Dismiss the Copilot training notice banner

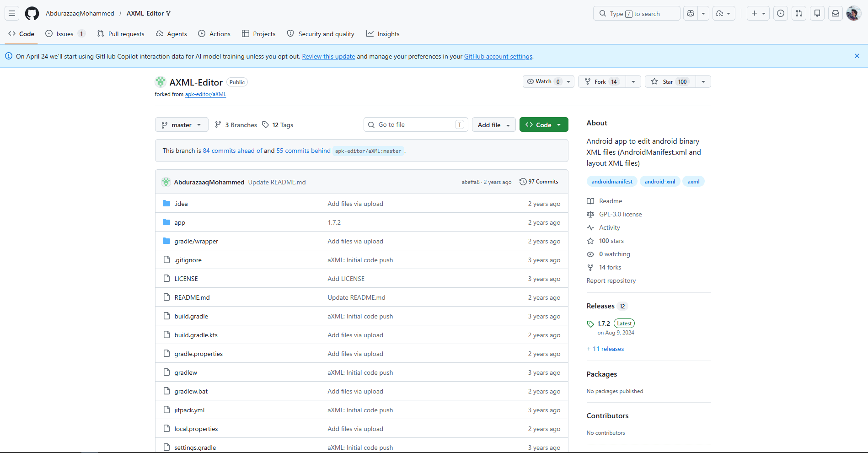pos(857,56)
